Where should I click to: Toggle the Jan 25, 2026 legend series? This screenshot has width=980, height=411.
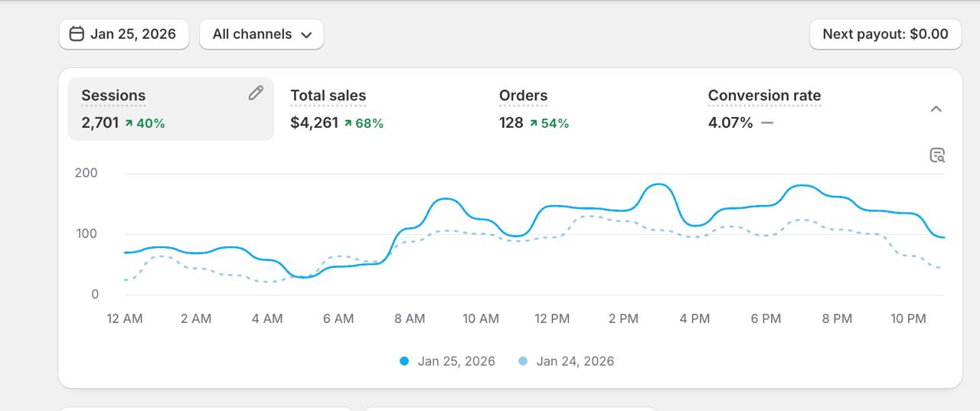tap(456, 361)
